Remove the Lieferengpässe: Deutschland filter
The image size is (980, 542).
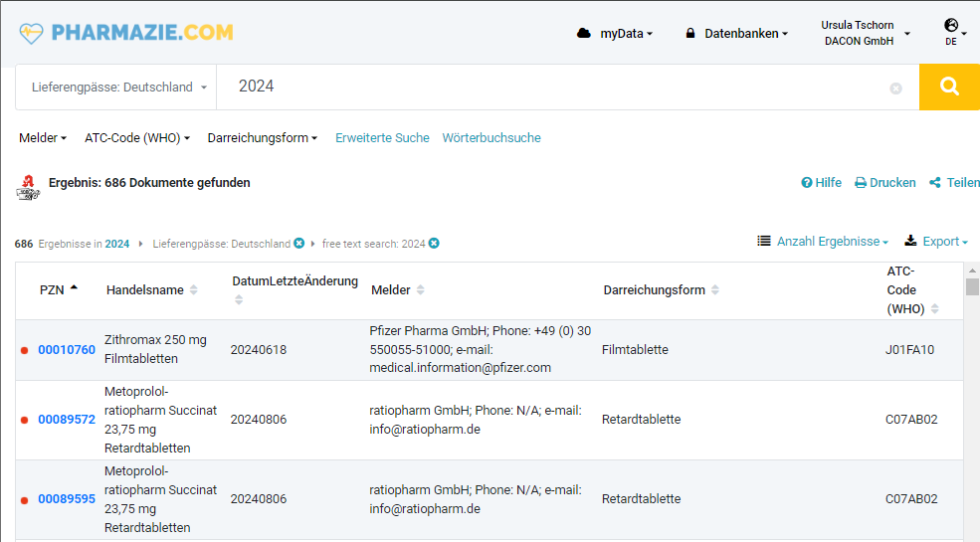[x=299, y=243]
